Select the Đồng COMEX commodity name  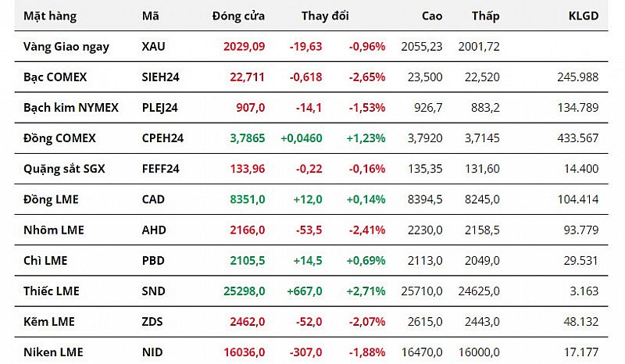click(59, 137)
